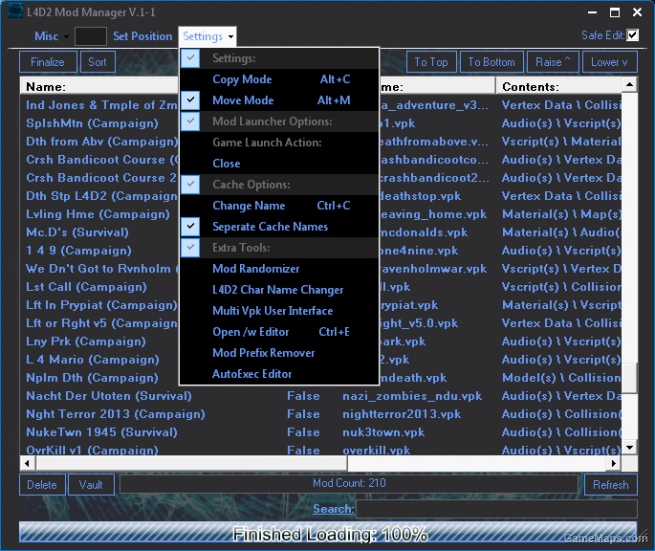Click the Delete button
Screen dimensions: 655x551
[x=42, y=485]
